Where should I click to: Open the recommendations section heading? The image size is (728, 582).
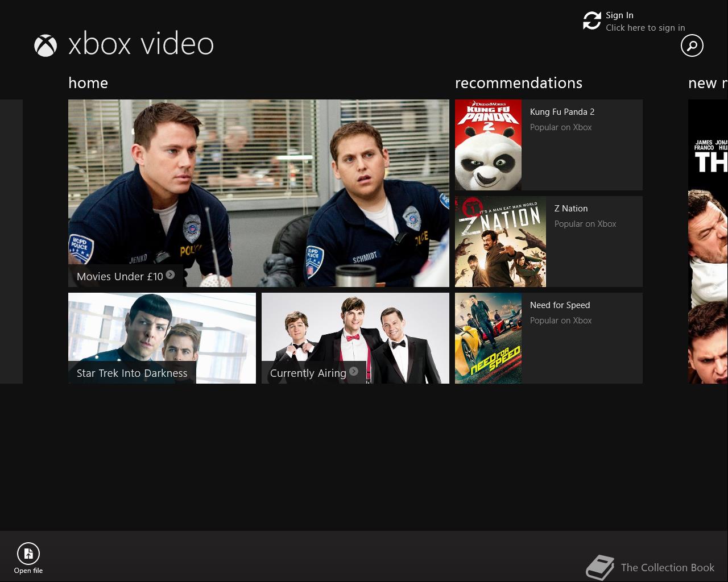point(519,83)
